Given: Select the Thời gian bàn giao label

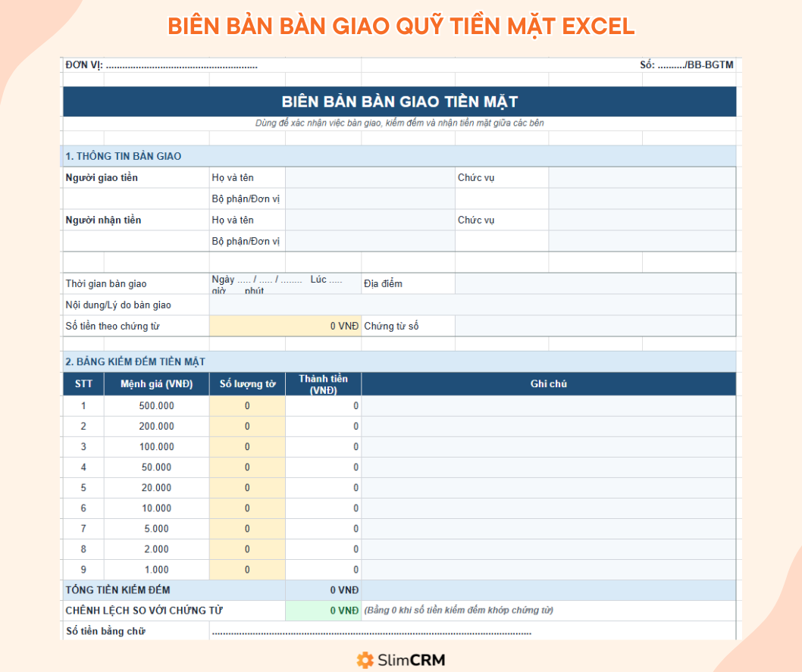Looking at the screenshot, I should point(106,283).
